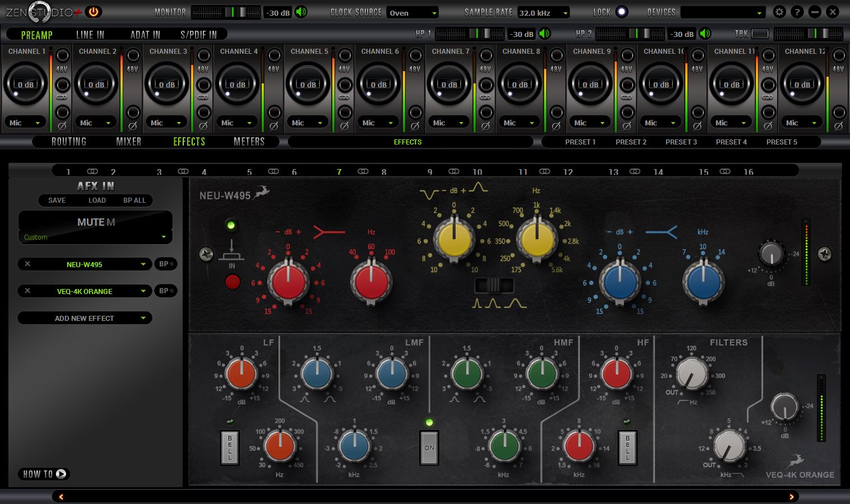Open Channel 6 Mic input type dropdown
The width and height of the screenshot is (850, 504).
[x=379, y=123]
